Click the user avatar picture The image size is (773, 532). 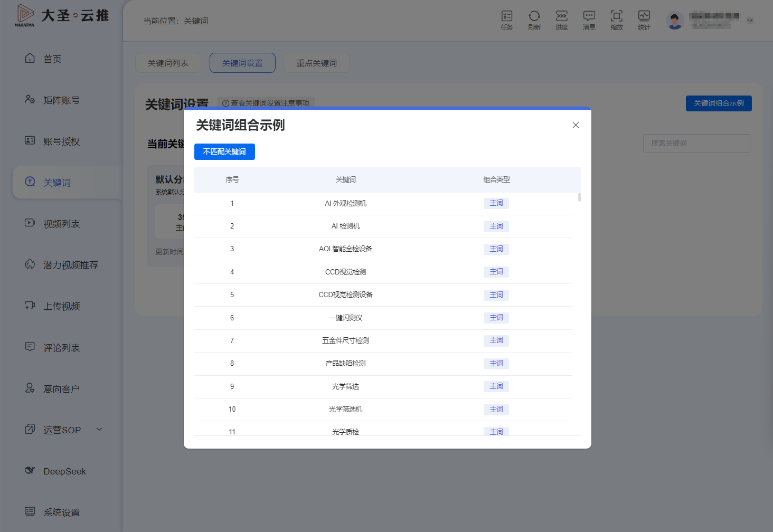(675, 21)
